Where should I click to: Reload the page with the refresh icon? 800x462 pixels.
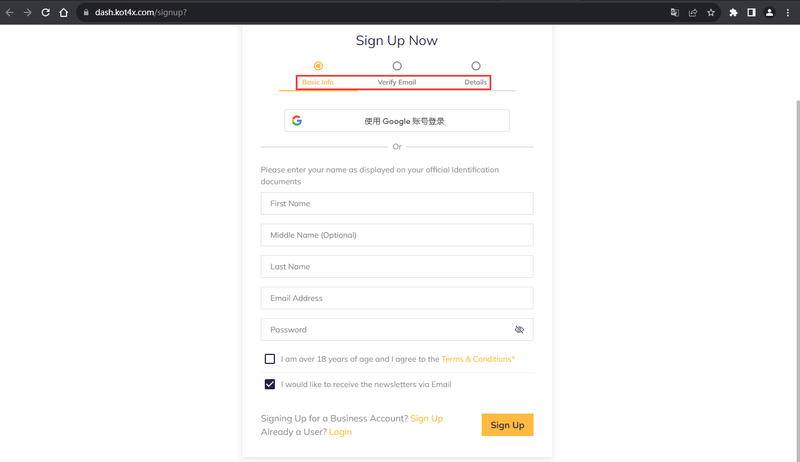pyautogui.click(x=45, y=12)
